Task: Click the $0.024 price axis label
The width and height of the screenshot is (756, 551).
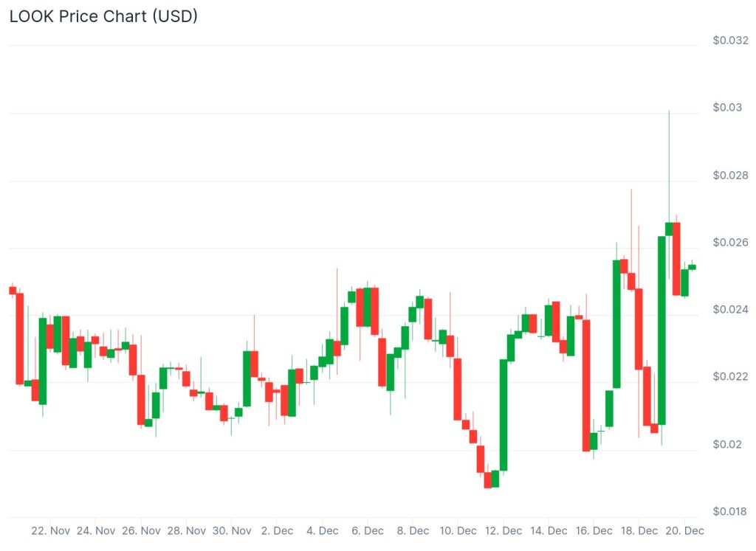Action: pyautogui.click(x=730, y=310)
